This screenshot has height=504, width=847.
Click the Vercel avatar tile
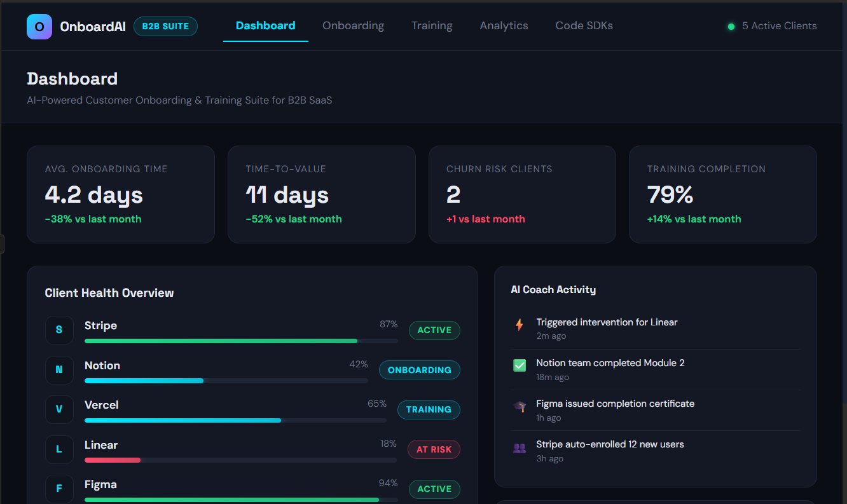tap(59, 409)
